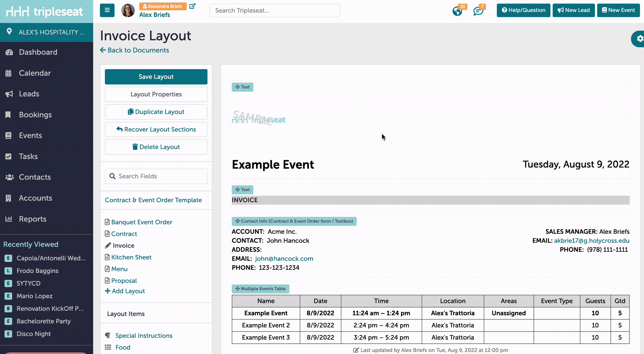Click Alexandra Briefs orange badge
The height and width of the screenshot is (354, 644).
163,6
